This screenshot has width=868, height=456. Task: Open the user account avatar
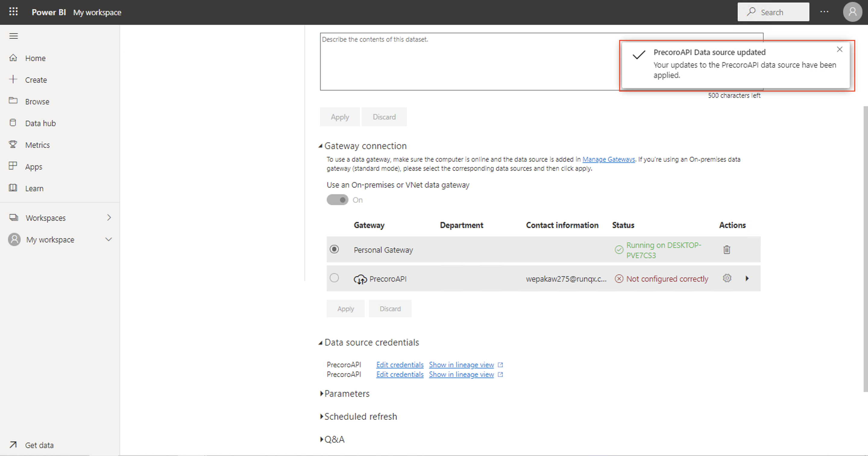[852, 12]
